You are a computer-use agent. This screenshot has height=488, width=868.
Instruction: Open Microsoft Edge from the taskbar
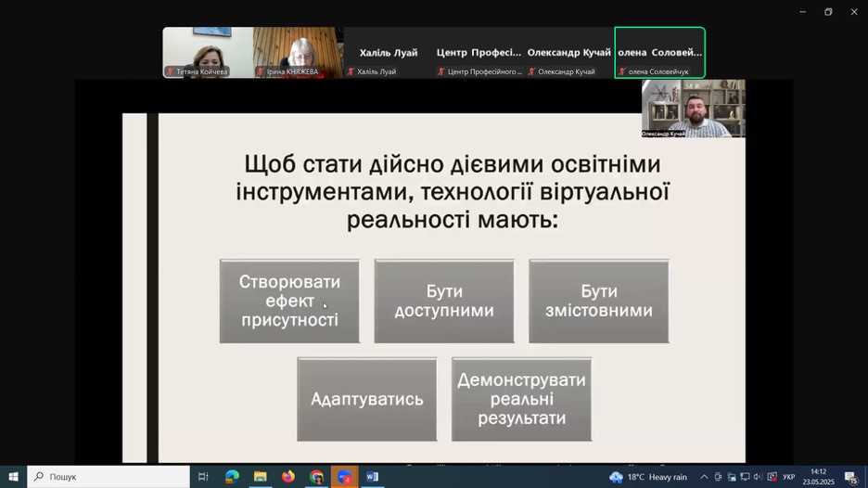[x=232, y=477]
